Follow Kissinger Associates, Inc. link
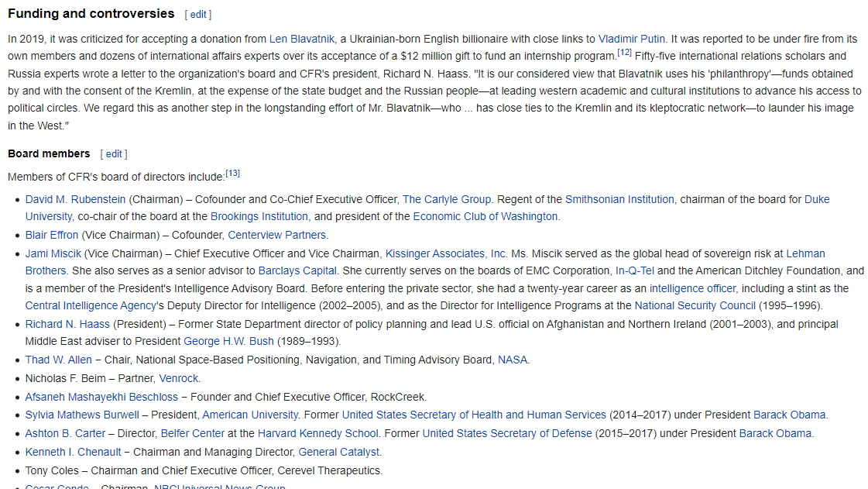This screenshot has width=868, height=489. (x=446, y=253)
